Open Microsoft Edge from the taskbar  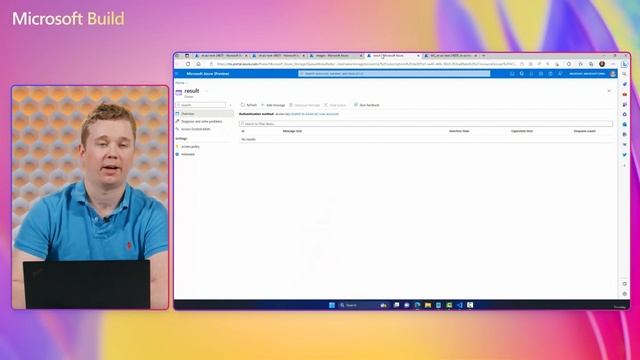click(x=417, y=305)
